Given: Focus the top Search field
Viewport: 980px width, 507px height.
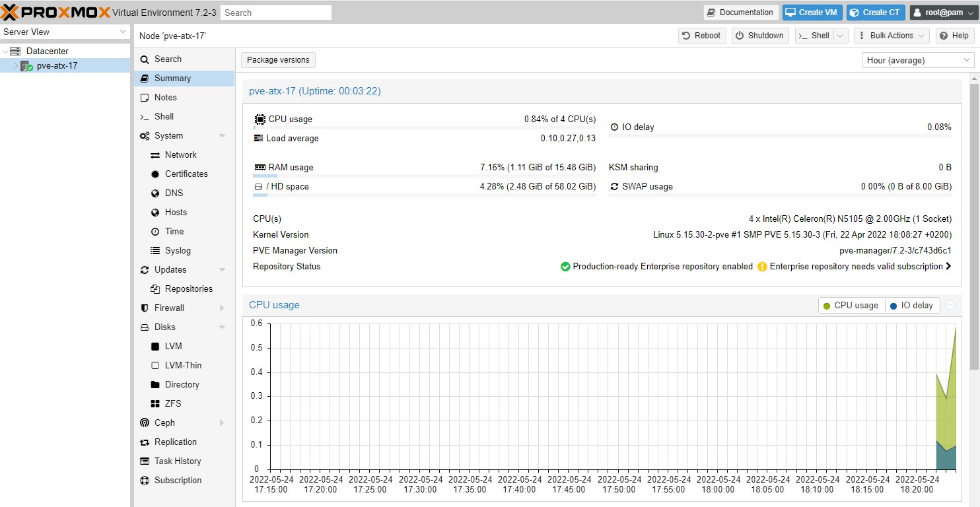Looking at the screenshot, I should coord(276,13).
